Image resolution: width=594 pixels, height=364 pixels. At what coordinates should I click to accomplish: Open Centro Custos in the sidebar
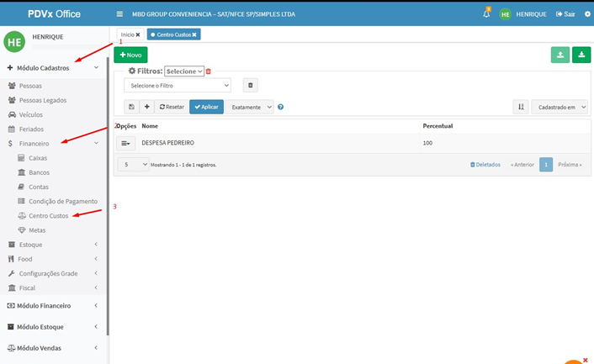tap(48, 216)
